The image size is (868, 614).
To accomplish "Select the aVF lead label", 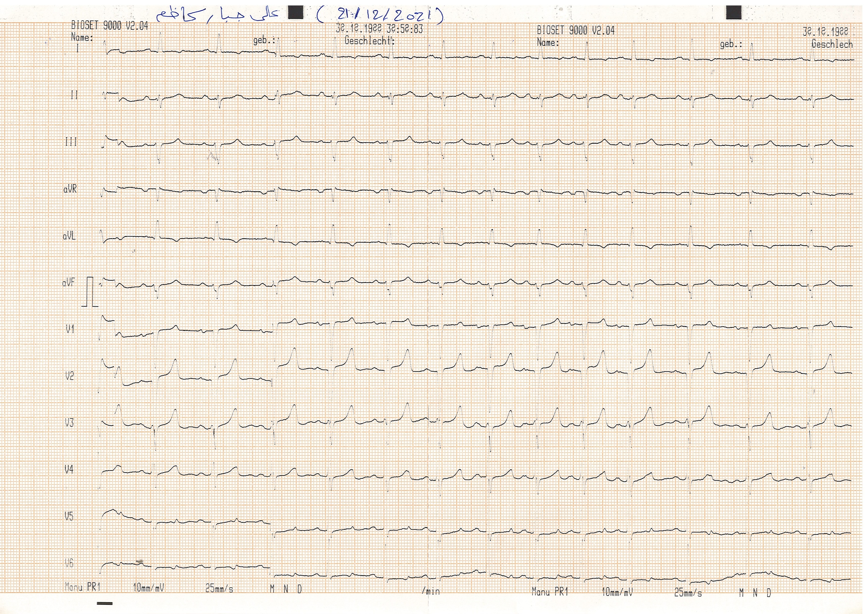I will click(x=69, y=282).
